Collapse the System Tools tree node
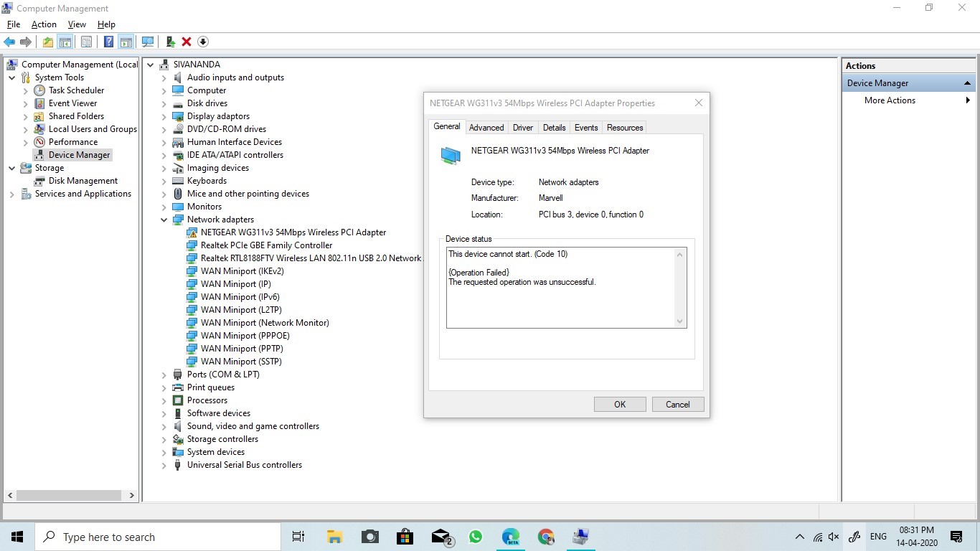980x551 pixels. pyautogui.click(x=12, y=77)
